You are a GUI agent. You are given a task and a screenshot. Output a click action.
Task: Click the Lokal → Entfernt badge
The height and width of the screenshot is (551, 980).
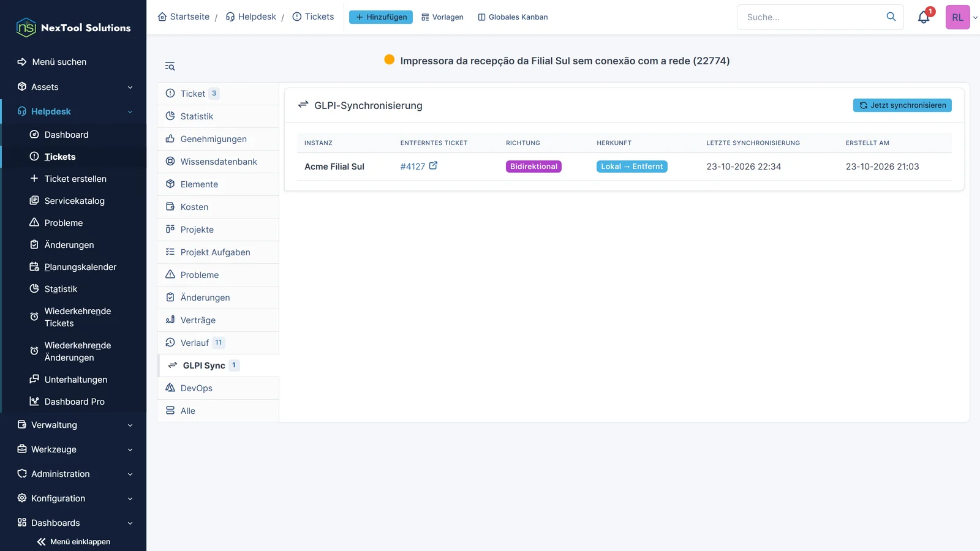pyautogui.click(x=632, y=167)
